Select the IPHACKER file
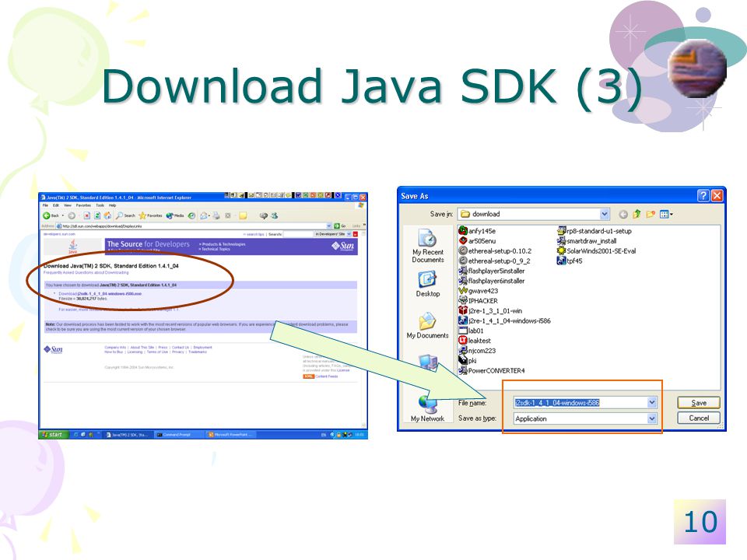747x560 pixels. click(479, 301)
